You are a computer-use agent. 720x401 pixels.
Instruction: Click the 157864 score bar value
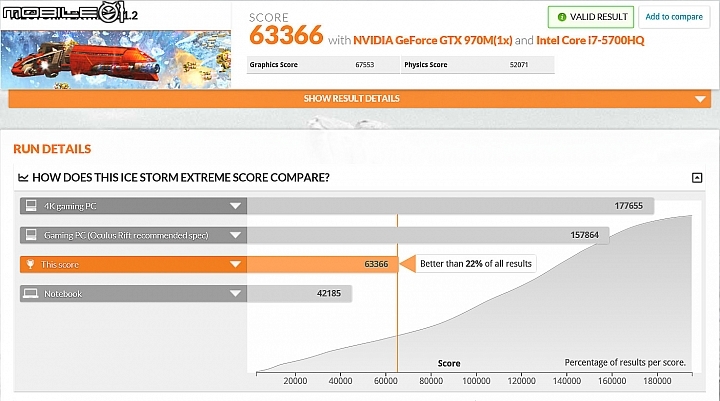point(584,235)
